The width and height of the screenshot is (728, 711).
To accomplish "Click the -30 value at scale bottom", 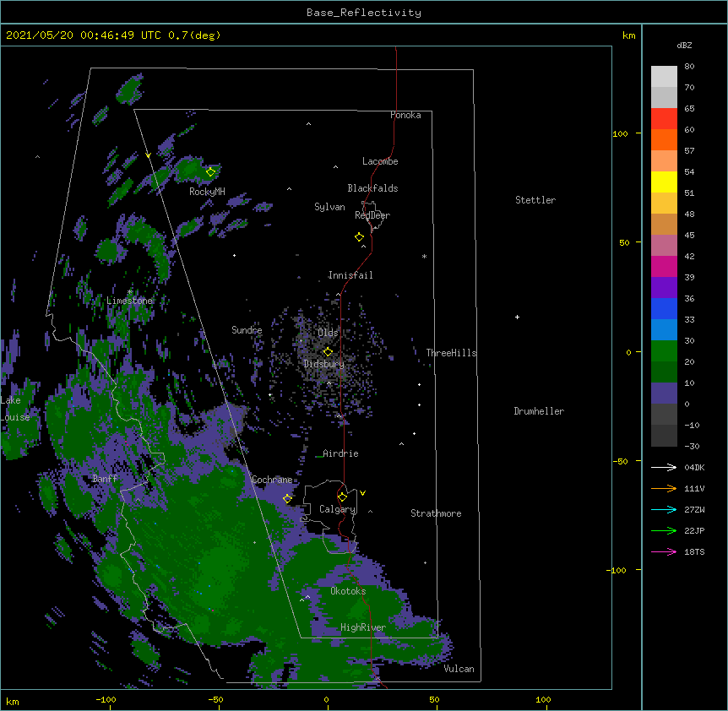I will (x=692, y=446).
